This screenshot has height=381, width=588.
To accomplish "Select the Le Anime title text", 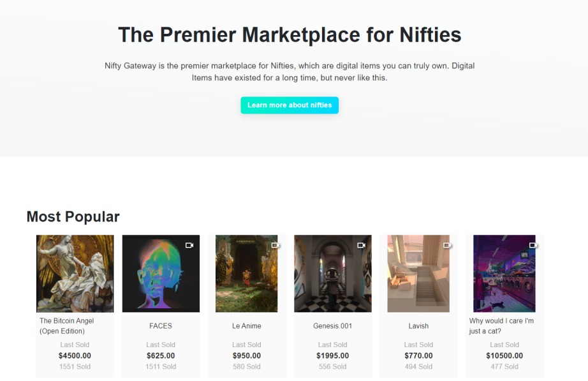I will [247, 326].
